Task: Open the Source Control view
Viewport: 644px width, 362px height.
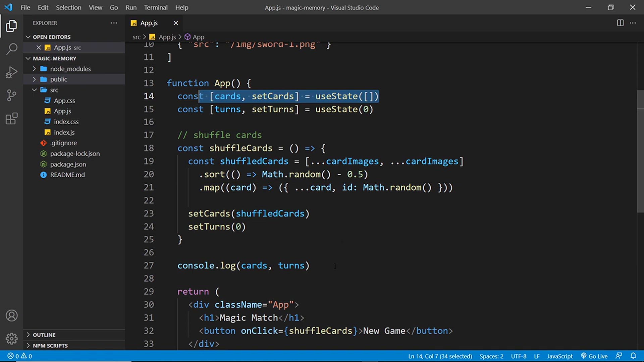Action: 11,96
